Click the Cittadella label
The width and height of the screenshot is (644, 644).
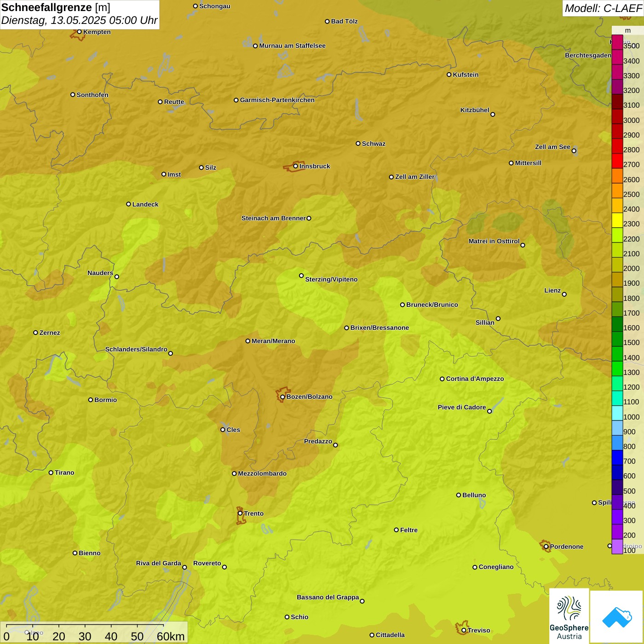coord(390,635)
